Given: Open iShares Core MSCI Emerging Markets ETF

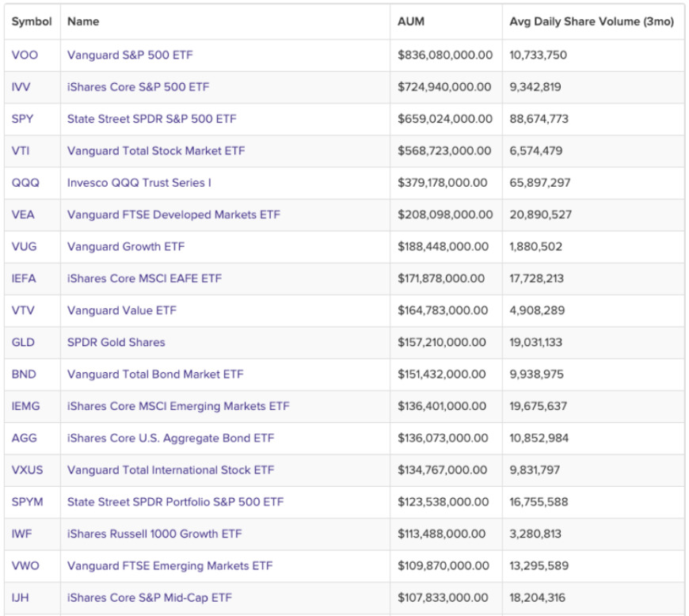Looking at the screenshot, I should click(178, 406).
